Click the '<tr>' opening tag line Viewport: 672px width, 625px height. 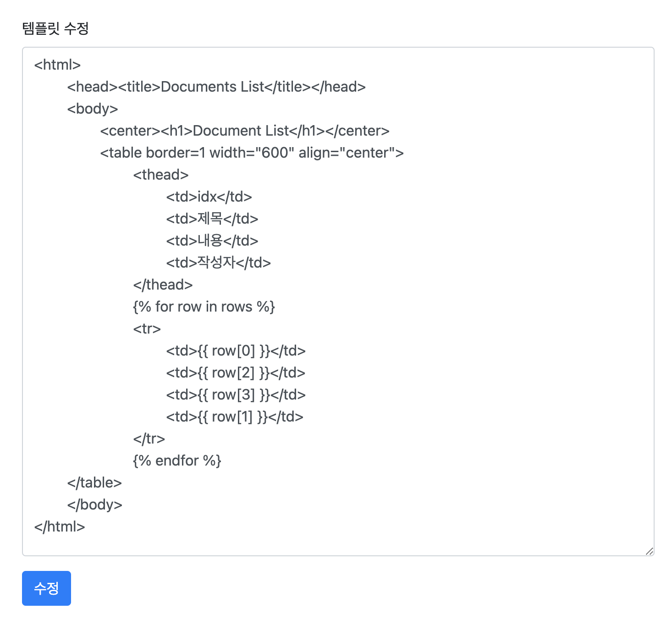pos(147,329)
